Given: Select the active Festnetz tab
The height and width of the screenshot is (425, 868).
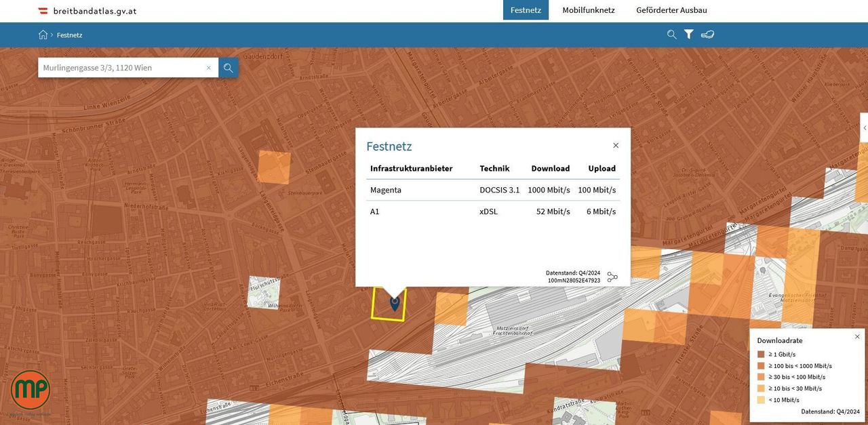Looking at the screenshot, I should 526,10.
